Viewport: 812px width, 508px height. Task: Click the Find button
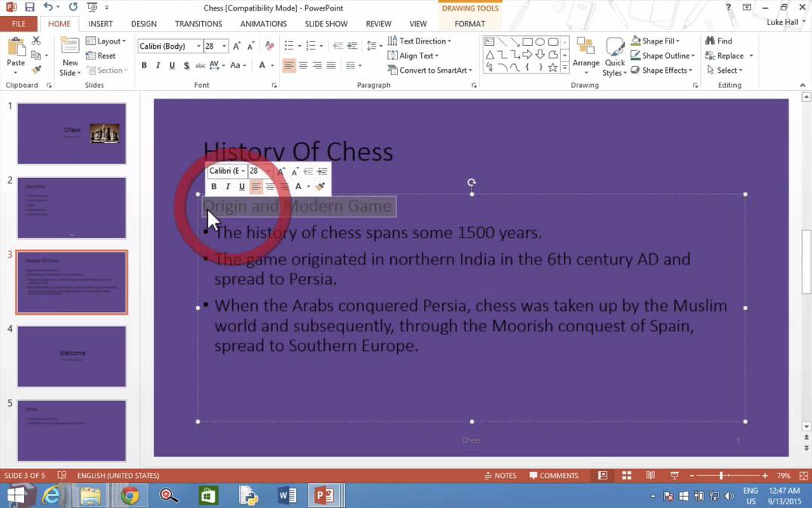coord(719,41)
